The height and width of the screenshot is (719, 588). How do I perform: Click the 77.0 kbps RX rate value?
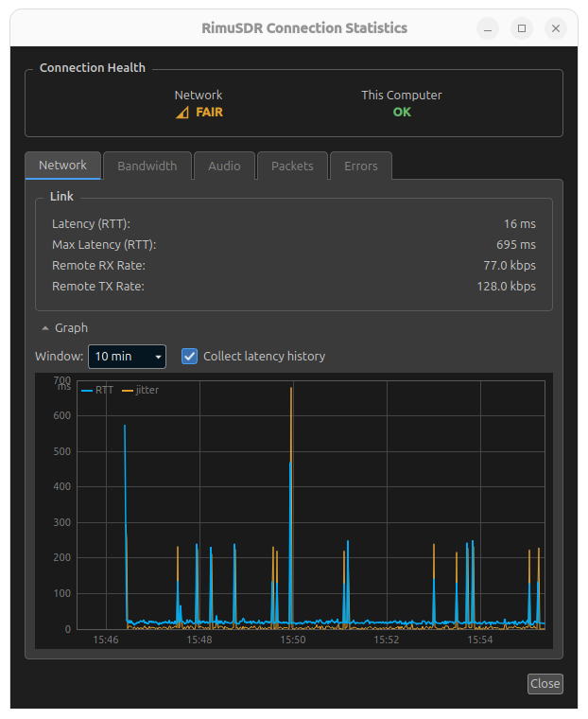coord(510,266)
